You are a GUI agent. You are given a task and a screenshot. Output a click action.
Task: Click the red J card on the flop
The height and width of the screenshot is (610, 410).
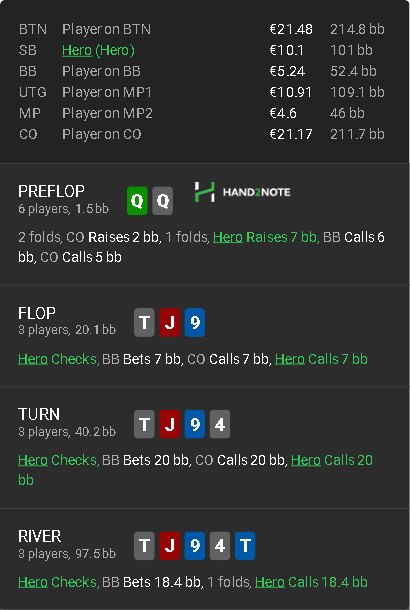tap(170, 323)
